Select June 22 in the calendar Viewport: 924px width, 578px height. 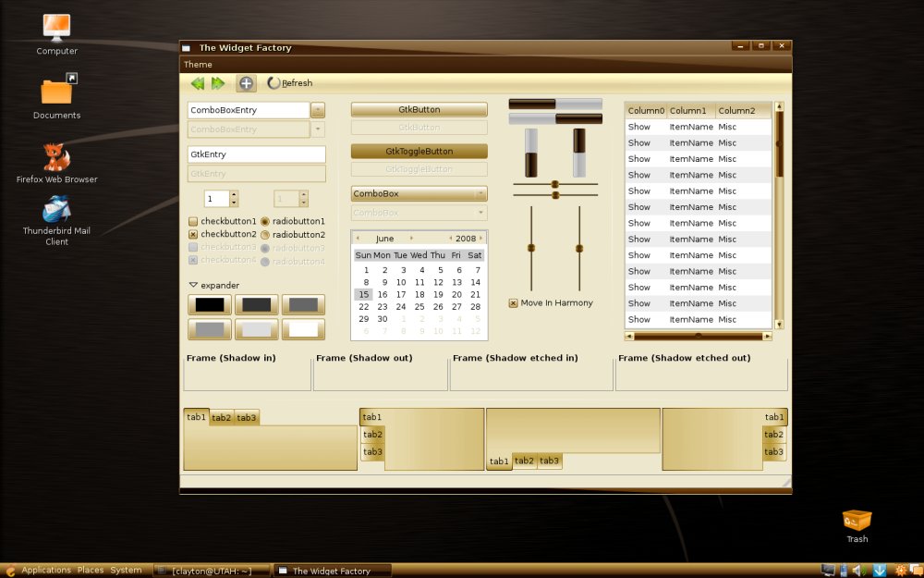pyautogui.click(x=363, y=307)
